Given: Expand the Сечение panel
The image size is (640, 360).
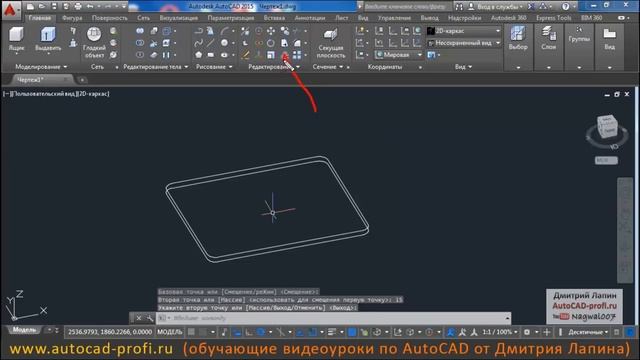Looking at the screenshot, I should [328, 67].
